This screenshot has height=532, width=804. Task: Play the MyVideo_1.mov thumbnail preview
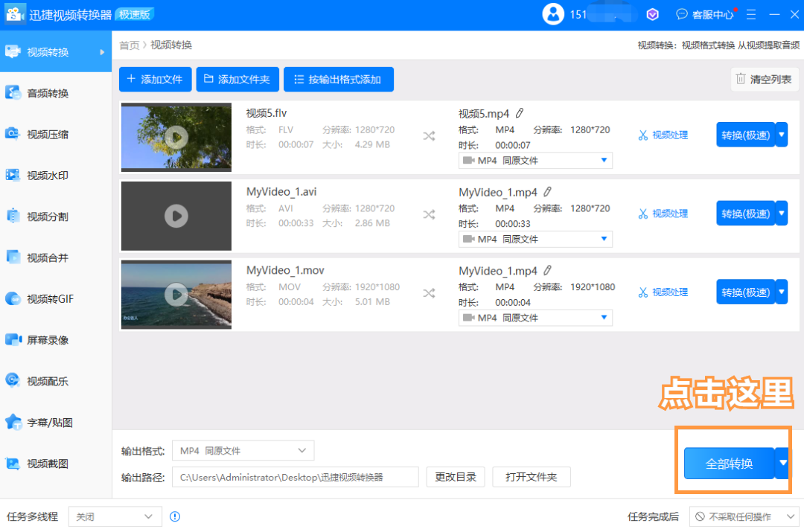[x=176, y=294]
